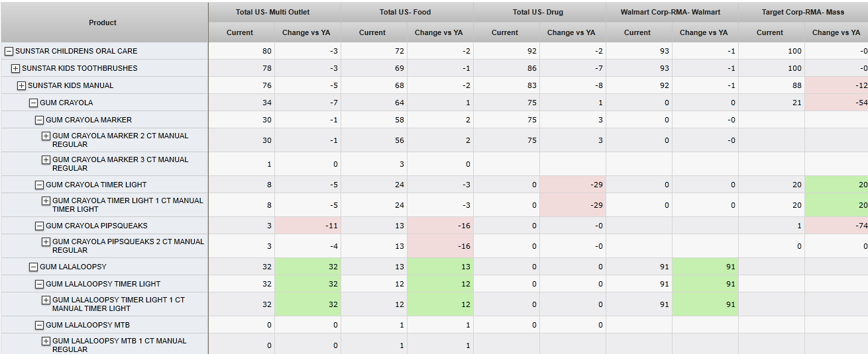Expand GUM CRAYOLA MARKER 2 CT row
The height and width of the screenshot is (354, 868).
point(46,136)
